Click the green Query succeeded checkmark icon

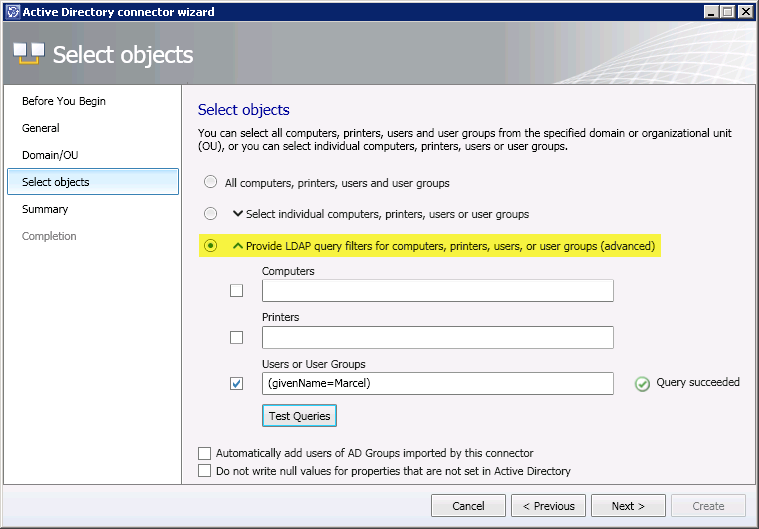(643, 383)
